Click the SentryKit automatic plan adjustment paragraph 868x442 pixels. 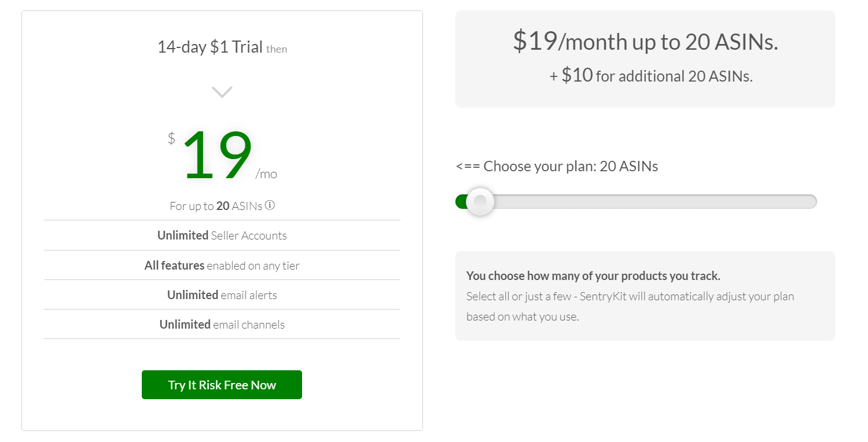pos(630,307)
